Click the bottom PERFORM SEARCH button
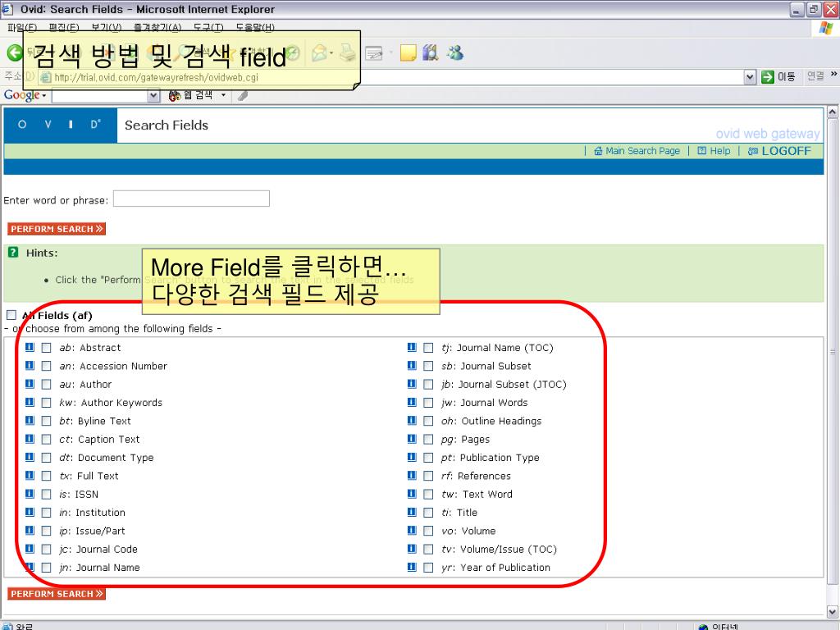Image resolution: width=840 pixels, height=630 pixels. pyautogui.click(x=57, y=594)
